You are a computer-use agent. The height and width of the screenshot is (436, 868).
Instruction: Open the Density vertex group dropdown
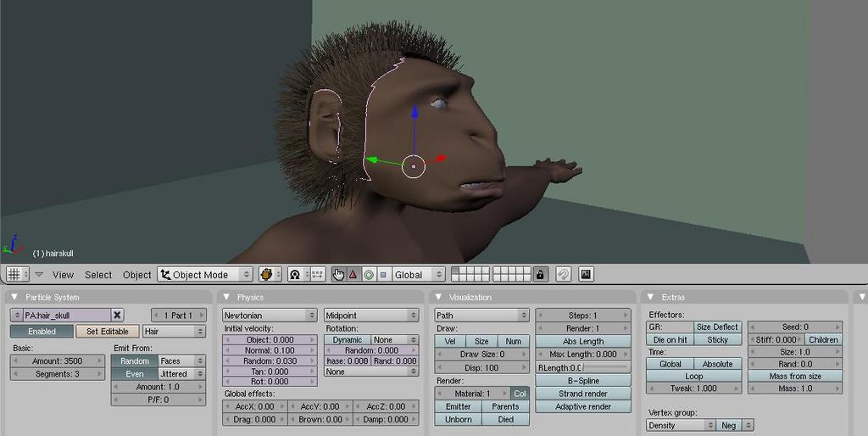[x=681, y=426]
